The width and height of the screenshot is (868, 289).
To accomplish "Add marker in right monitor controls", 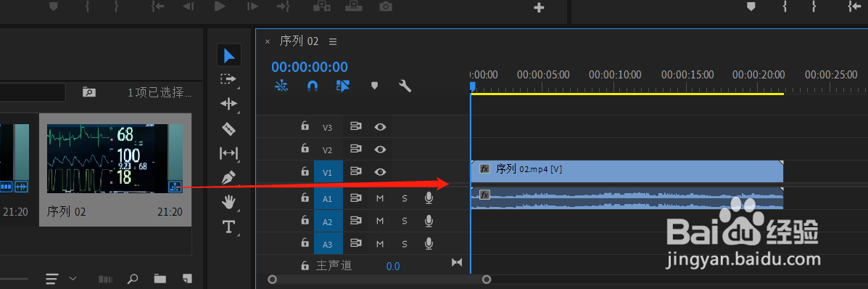I will point(751,7).
